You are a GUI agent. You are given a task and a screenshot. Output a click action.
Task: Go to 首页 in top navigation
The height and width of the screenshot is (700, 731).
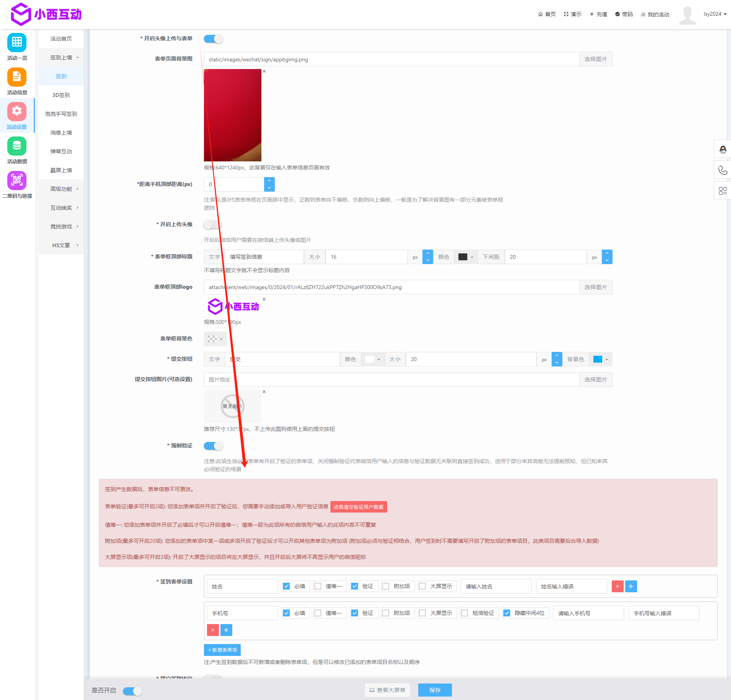pos(547,14)
